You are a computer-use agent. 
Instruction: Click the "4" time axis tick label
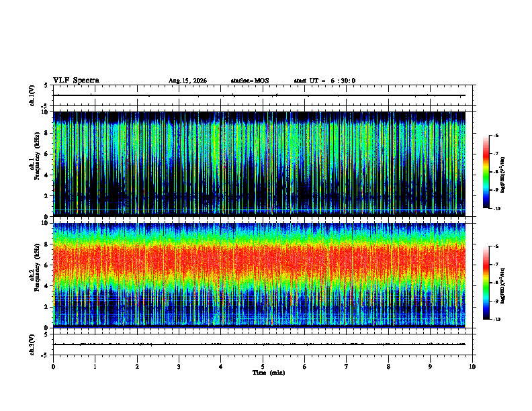point(221,367)
